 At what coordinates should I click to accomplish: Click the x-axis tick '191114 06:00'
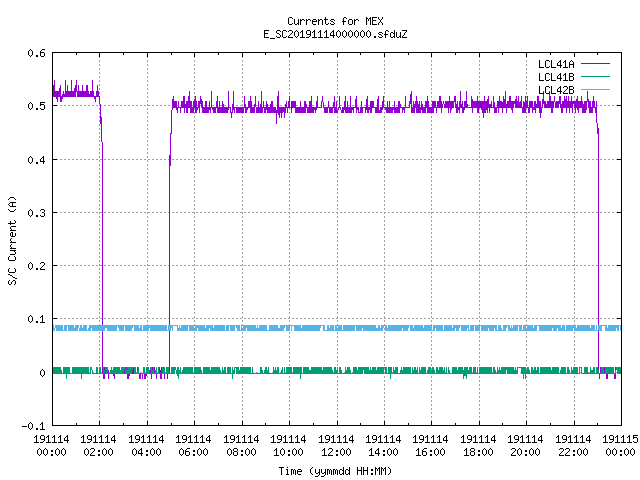pos(193,446)
